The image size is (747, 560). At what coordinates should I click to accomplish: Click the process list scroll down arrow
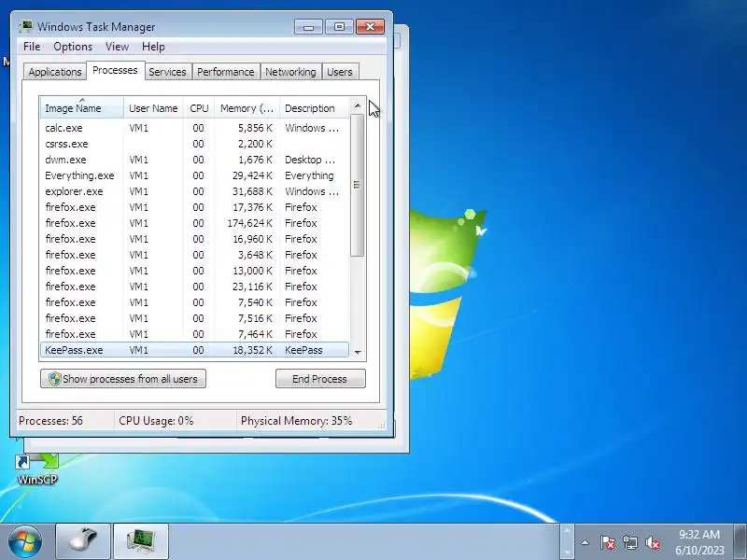point(358,353)
